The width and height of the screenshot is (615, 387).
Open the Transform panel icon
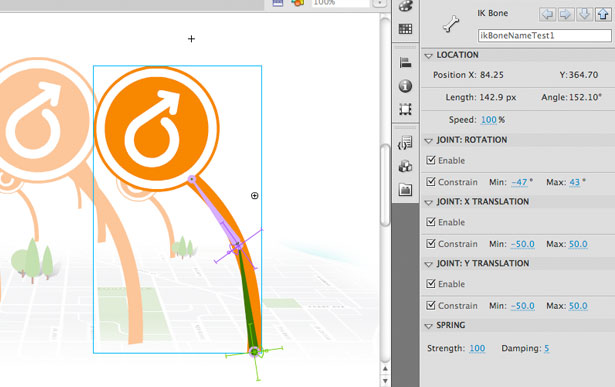(x=405, y=109)
